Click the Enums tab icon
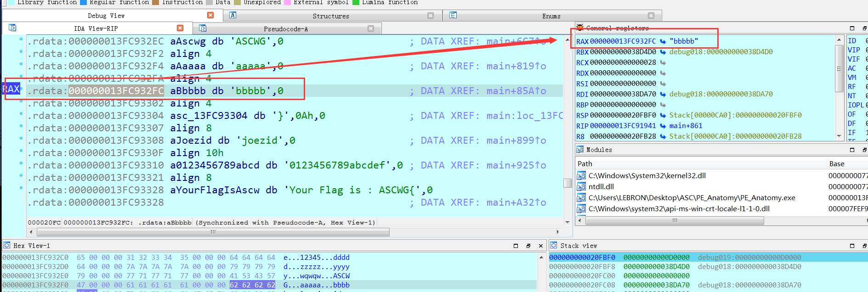 tap(453, 16)
